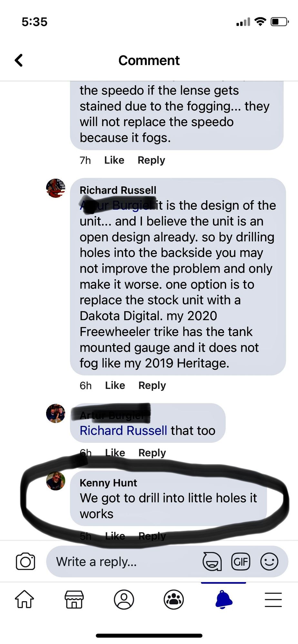Open the hamburger menu
Image resolution: width=298 pixels, height=644 pixels.
[273, 600]
